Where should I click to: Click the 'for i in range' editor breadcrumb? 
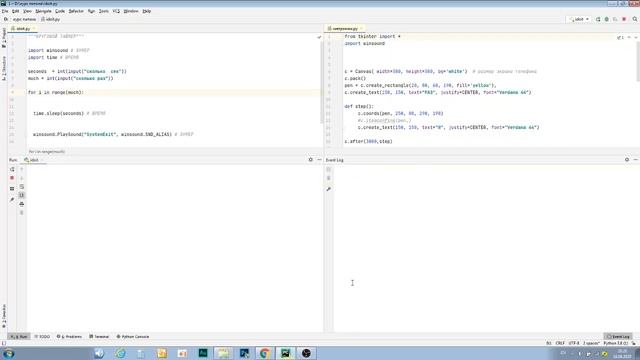47,151
